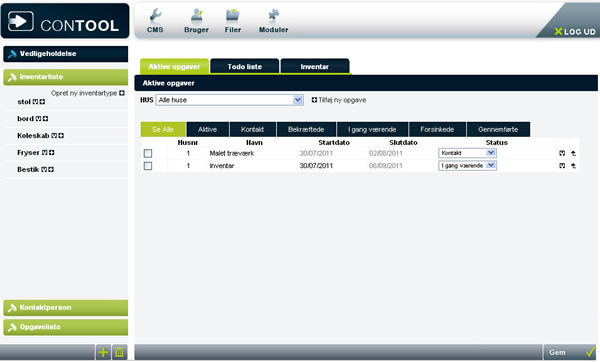
Task: Open the Kontakt status dropdown
Action: point(467,153)
